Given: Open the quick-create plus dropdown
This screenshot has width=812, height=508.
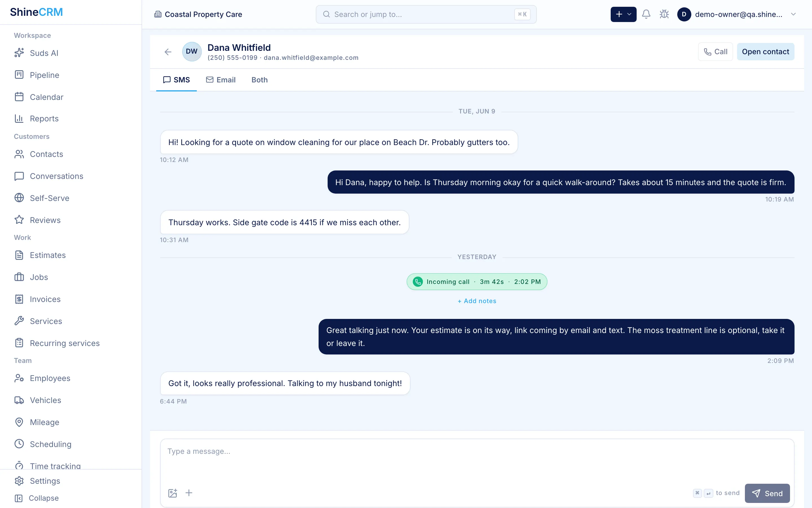Looking at the screenshot, I should point(623,14).
